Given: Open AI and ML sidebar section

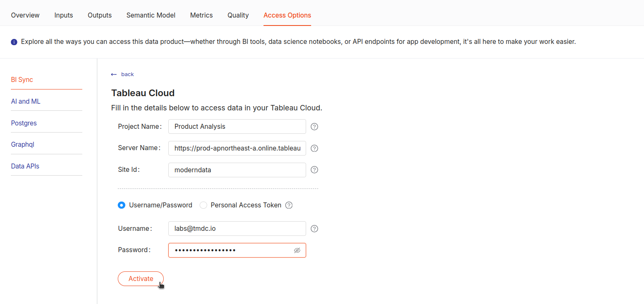Looking at the screenshot, I should tap(25, 101).
